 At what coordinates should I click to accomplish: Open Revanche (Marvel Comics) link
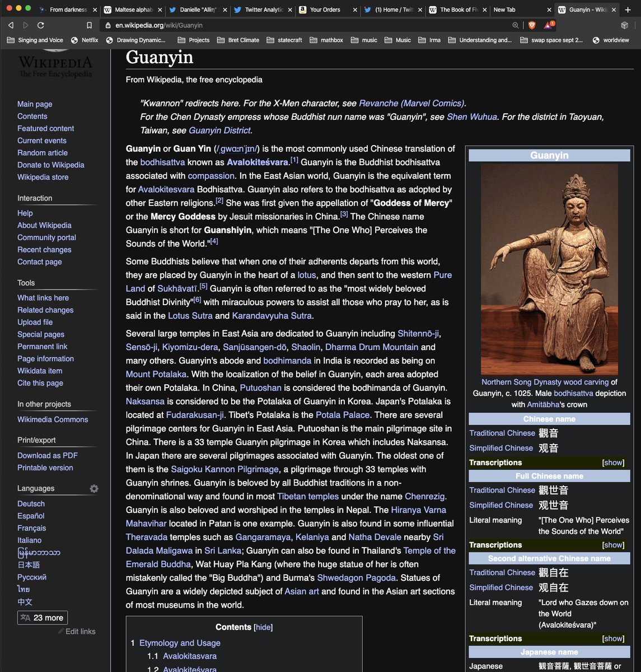[411, 103]
